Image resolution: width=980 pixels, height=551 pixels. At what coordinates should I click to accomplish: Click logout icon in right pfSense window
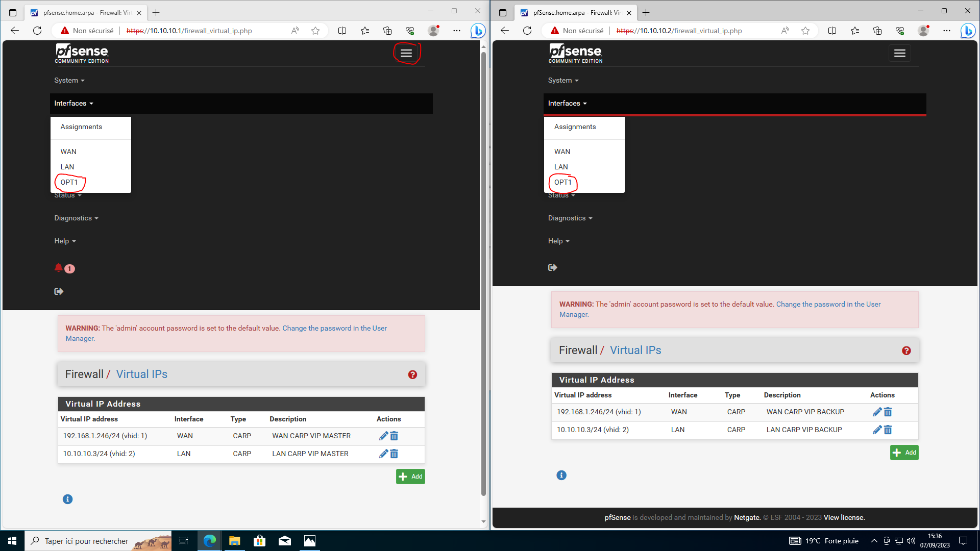552,267
